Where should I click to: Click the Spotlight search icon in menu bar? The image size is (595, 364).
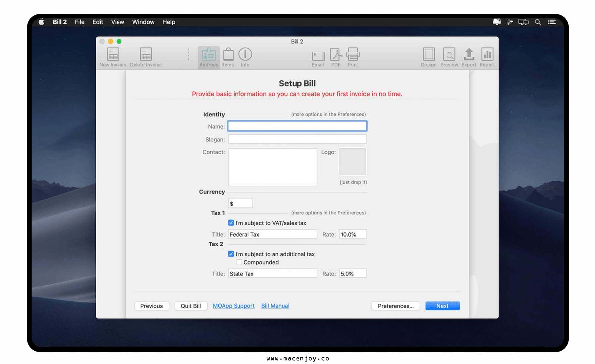(538, 22)
